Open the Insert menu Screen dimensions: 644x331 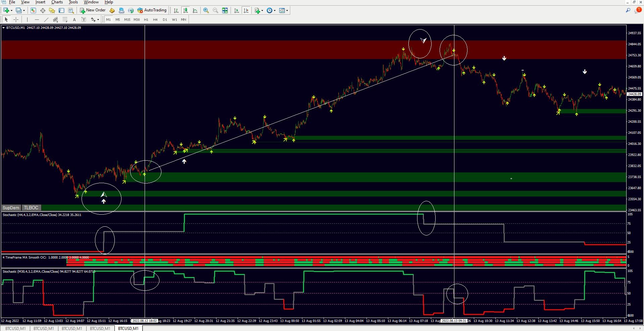pos(40,2)
